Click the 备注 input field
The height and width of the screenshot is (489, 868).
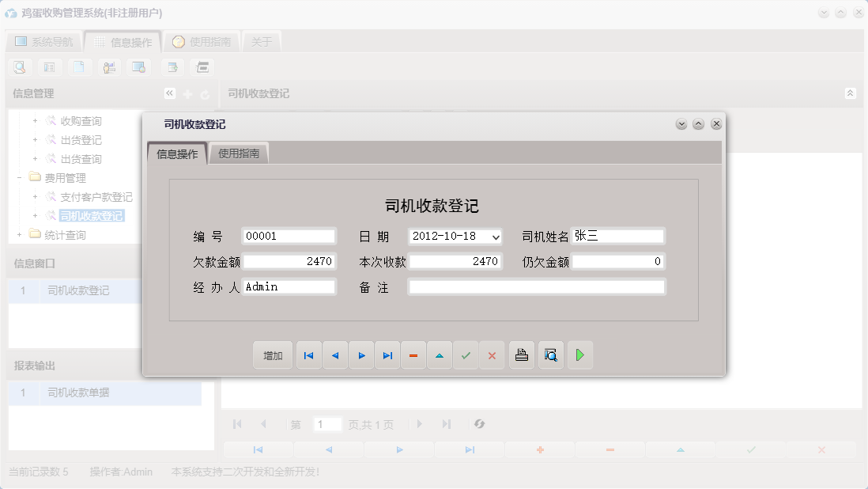[x=536, y=286]
